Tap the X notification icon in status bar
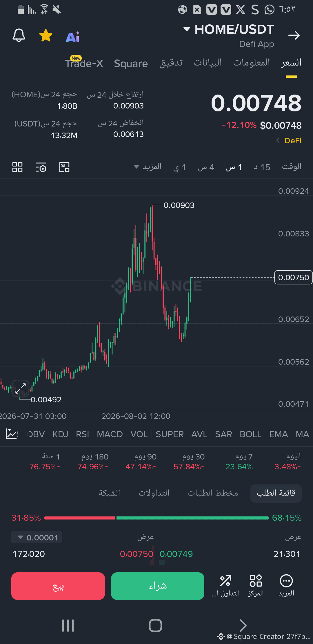Image resolution: width=313 pixels, height=644 pixels. click(x=240, y=10)
